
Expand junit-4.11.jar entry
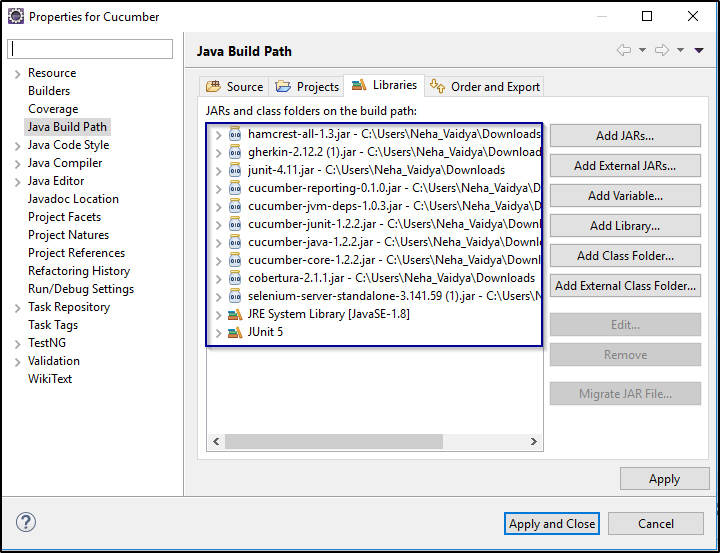tap(219, 171)
